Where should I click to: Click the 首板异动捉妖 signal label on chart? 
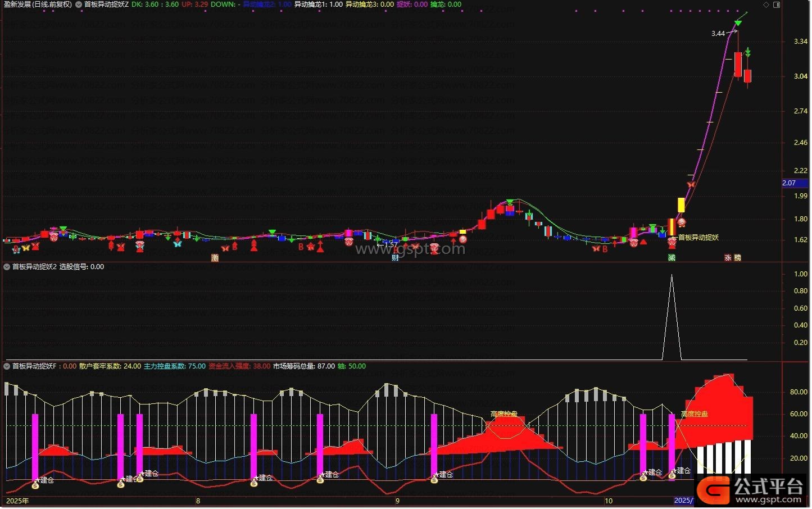click(x=698, y=238)
